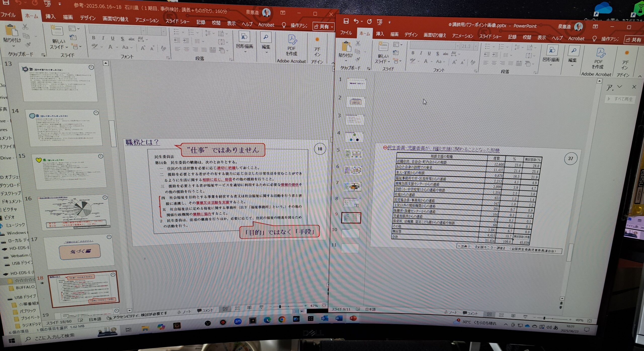Viewport: 644px width, 351px height.
Task: Open Outlook from the taskbar
Action: [x=325, y=318]
